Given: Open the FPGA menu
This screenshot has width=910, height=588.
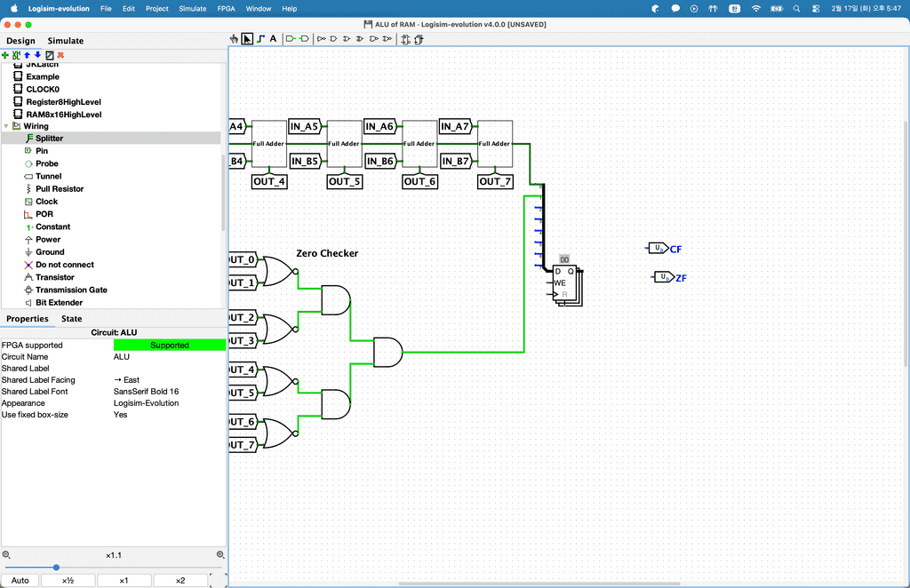Looking at the screenshot, I should coord(227,8).
